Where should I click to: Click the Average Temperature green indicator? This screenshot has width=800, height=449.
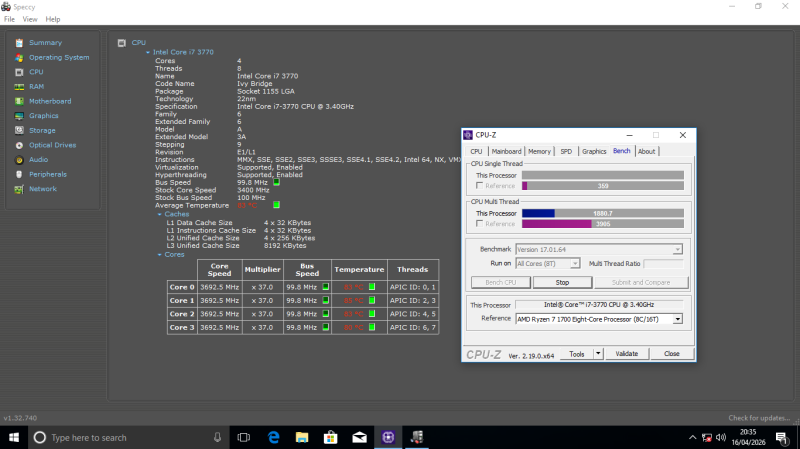click(277, 205)
